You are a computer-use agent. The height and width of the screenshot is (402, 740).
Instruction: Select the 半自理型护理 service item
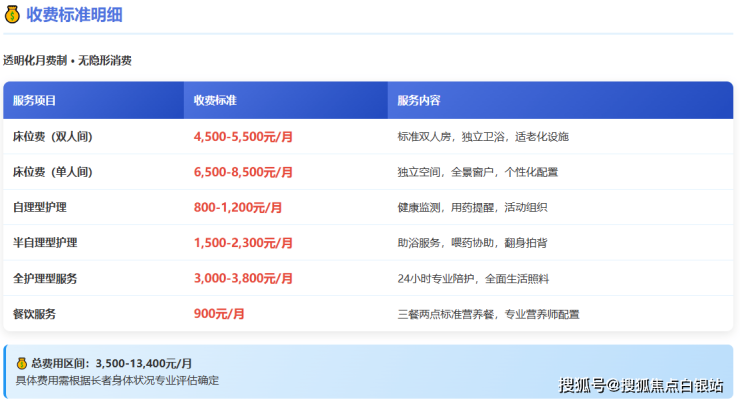(x=45, y=243)
